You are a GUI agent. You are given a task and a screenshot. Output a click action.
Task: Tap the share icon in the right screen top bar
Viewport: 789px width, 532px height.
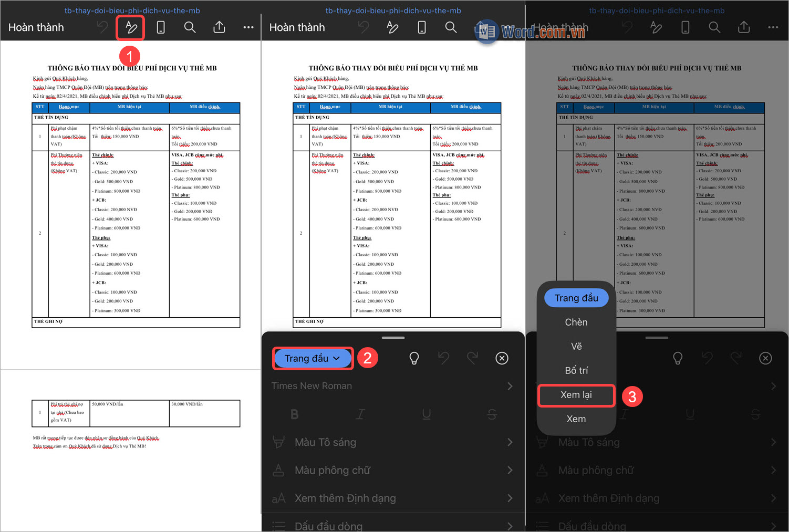pos(744,27)
